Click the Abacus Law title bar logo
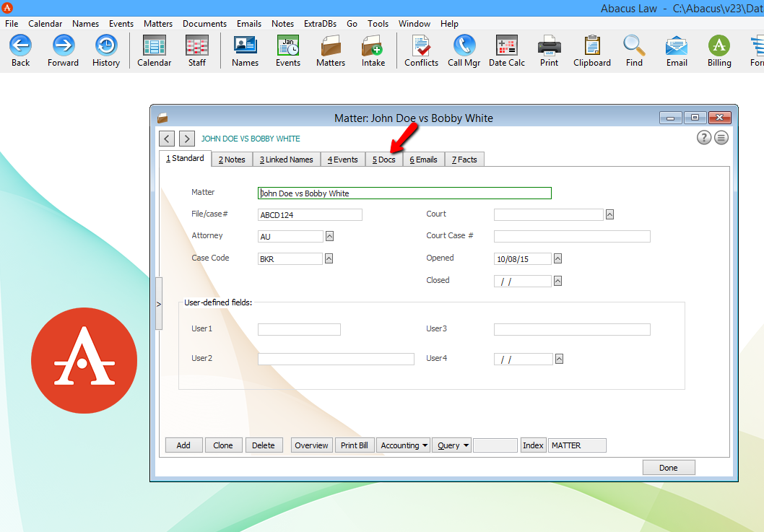 pos(6,8)
